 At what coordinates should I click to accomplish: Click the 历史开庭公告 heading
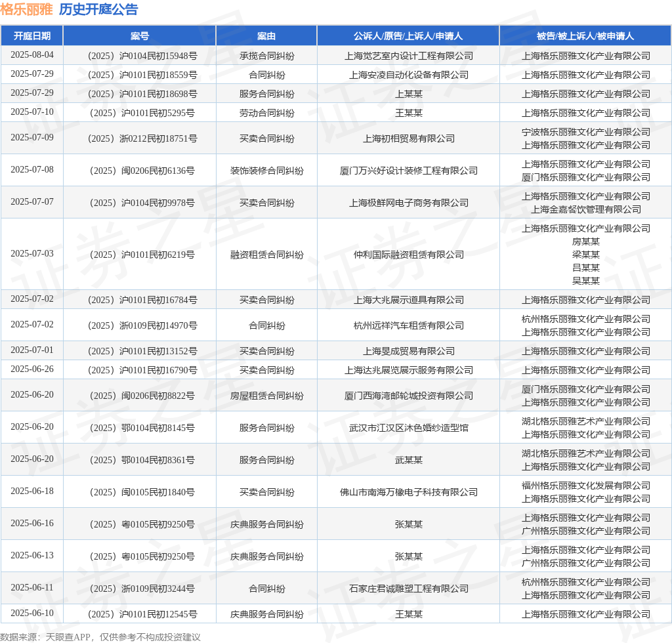click(x=98, y=9)
